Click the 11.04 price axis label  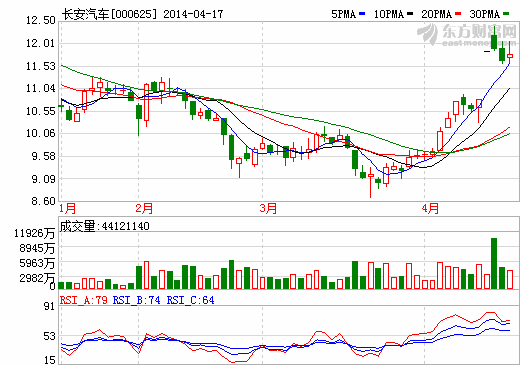point(41,88)
